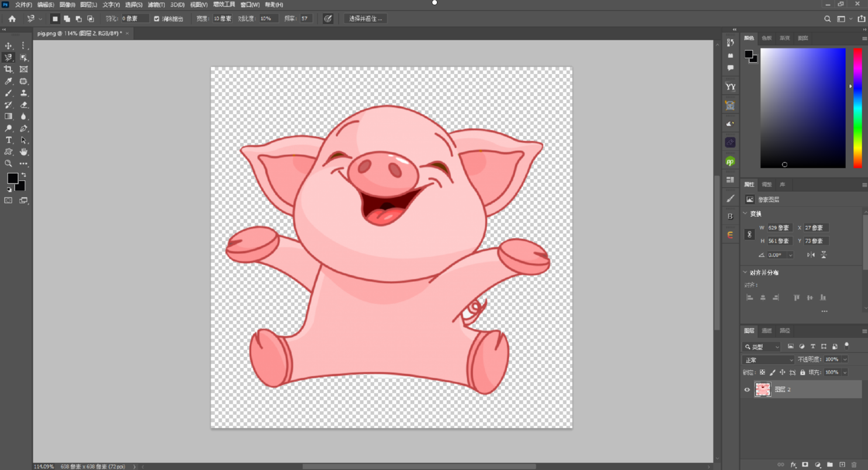
Task: Switch to the 路径 paths tab
Action: tap(785, 331)
